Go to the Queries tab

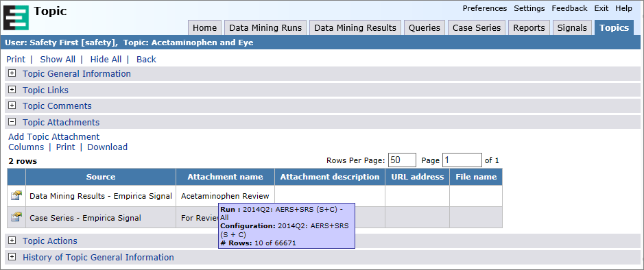pyautogui.click(x=425, y=27)
